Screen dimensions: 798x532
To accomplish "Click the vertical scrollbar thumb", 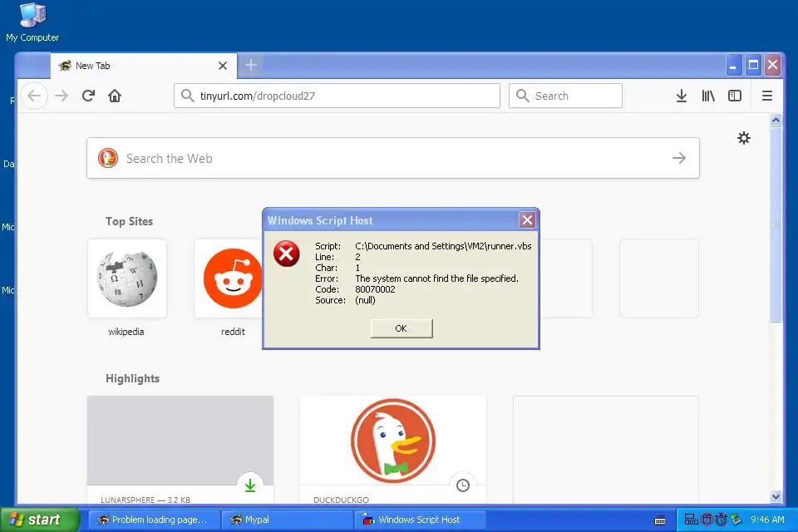I will coord(776,224).
